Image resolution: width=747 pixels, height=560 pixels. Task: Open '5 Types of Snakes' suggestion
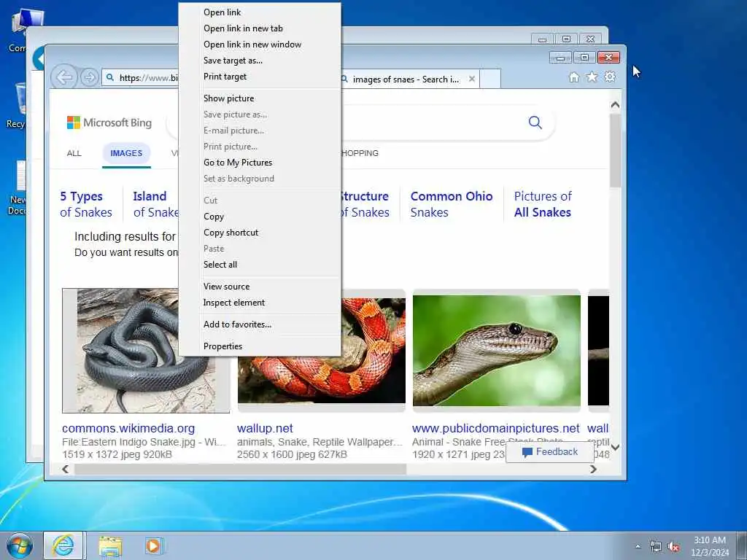point(86,204)
